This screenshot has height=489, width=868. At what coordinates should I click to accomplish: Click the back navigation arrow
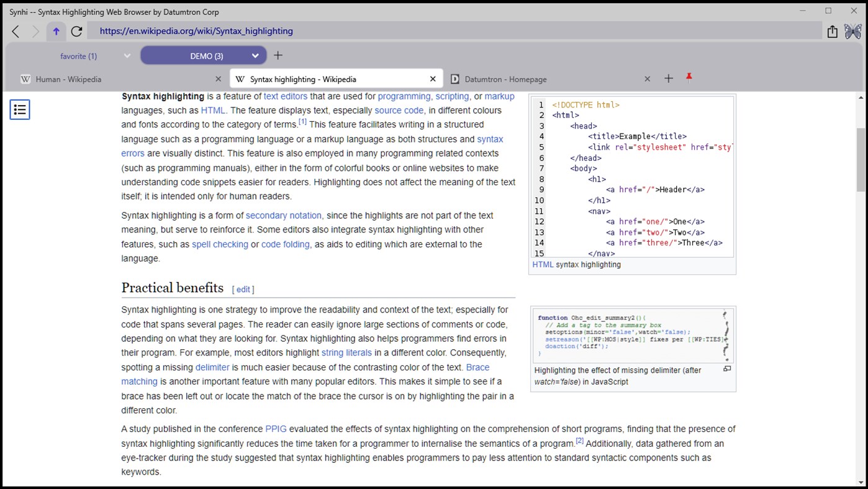(15, 30)
